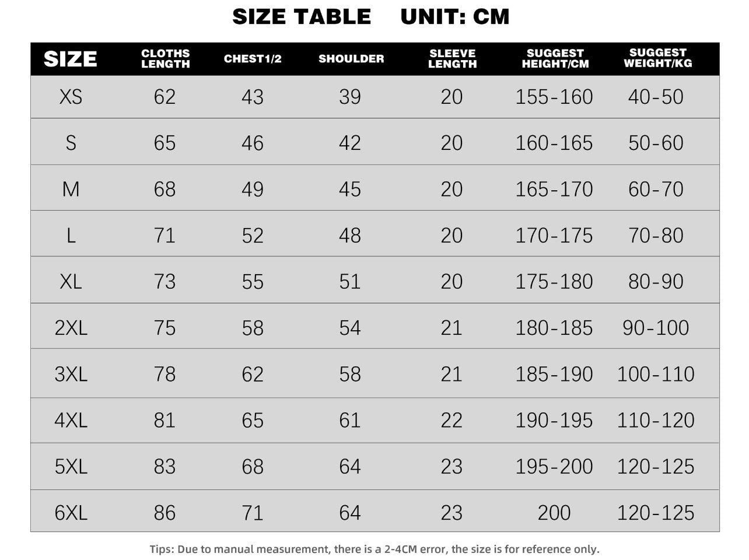Click the SUGGEST HEIGHT/CM column header
Image resolution: width=749 pixels, height=560 pixels.
(x=555, y=59)
